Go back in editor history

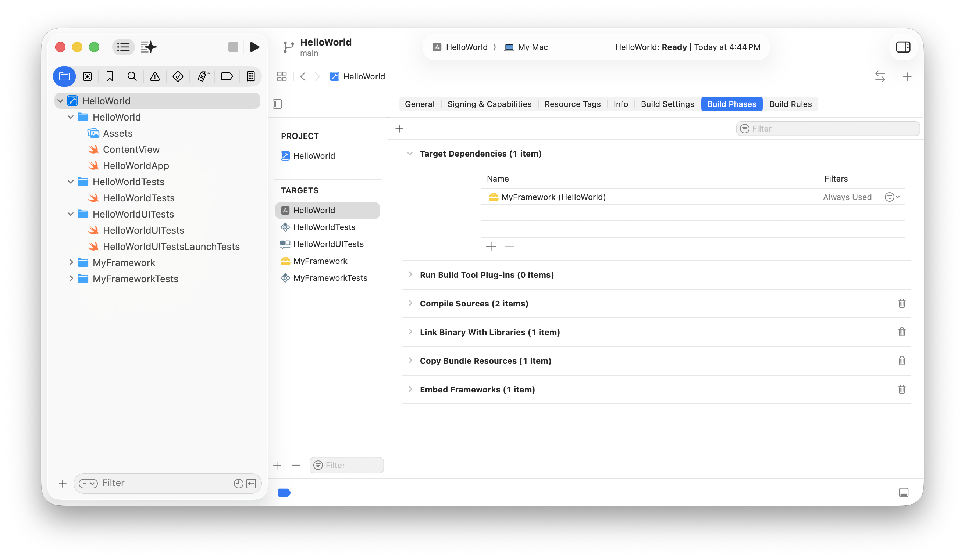click(303, 76)
